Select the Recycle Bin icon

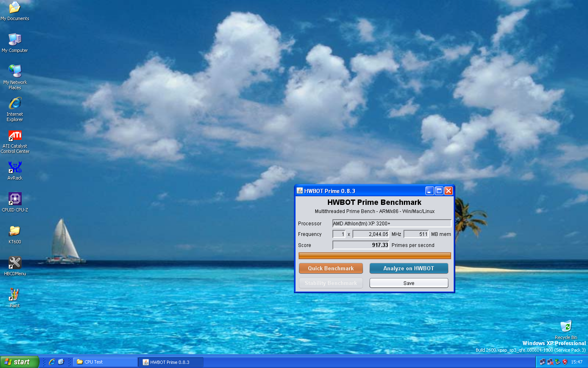[566, 330]
